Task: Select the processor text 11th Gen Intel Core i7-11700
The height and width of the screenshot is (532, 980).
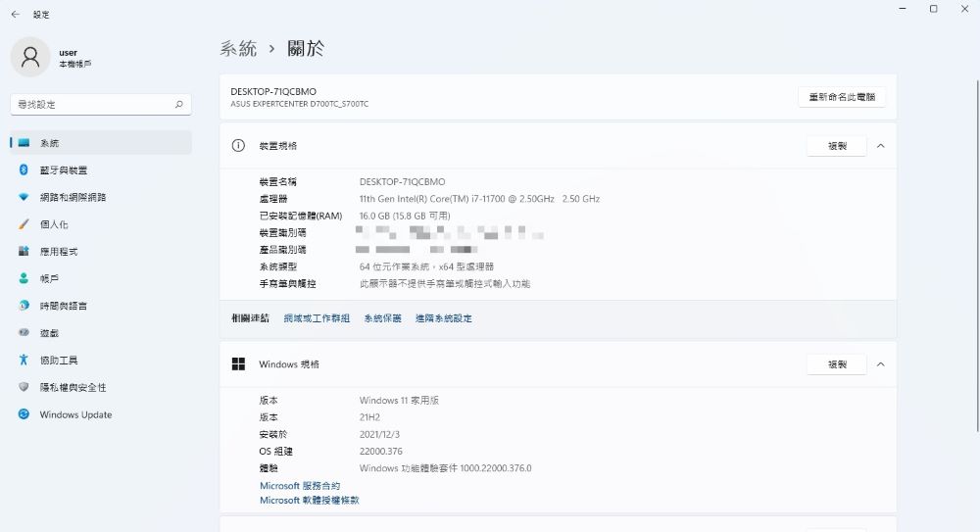Action: [x=479, y=199]
